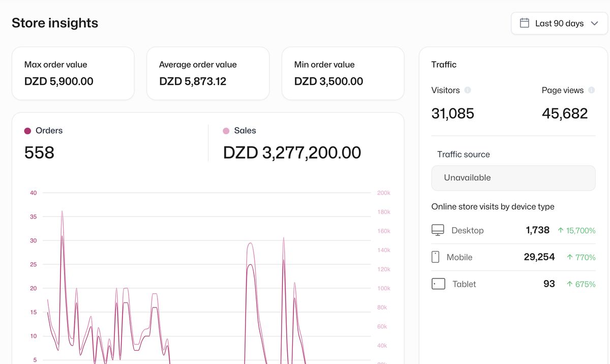Select the Average order value card
This screenshot has height=364, width=610.
[208, 73]
